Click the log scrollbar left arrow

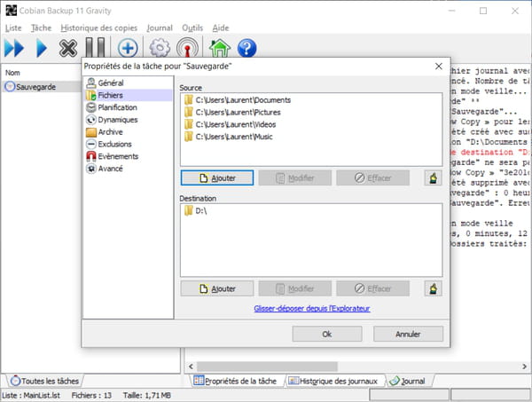191,367
